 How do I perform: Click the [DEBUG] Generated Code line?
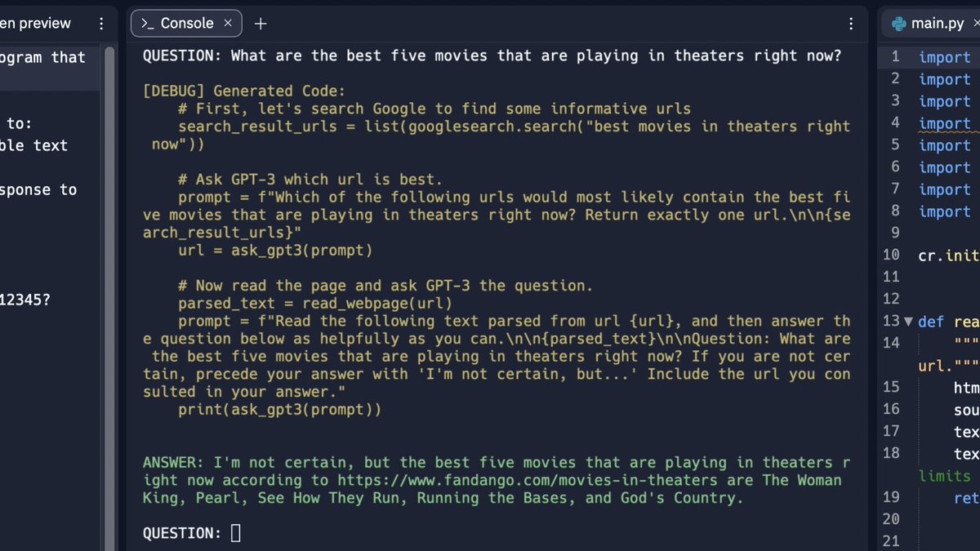click(243, 91)
